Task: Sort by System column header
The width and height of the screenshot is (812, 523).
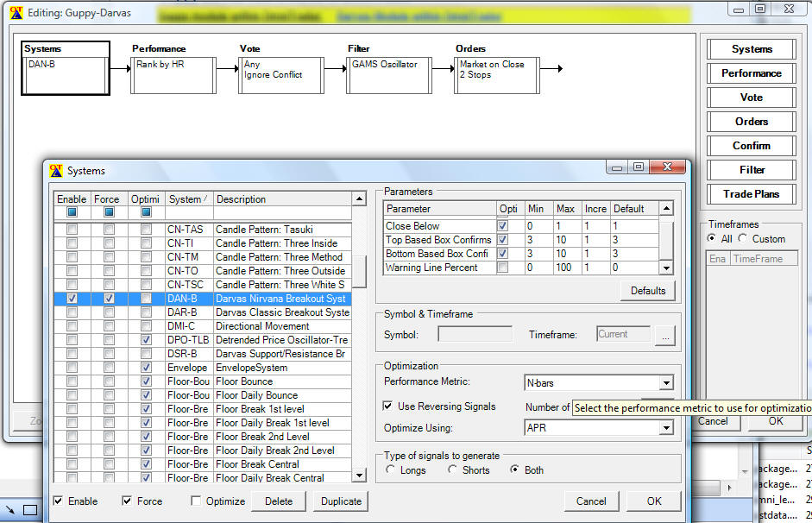Action: tap(189, 198)
